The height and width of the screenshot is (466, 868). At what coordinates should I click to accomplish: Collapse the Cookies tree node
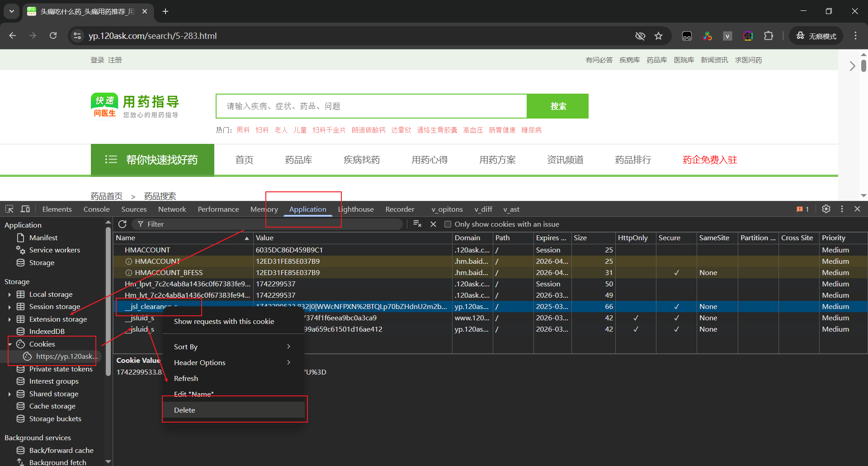(9, 344)
